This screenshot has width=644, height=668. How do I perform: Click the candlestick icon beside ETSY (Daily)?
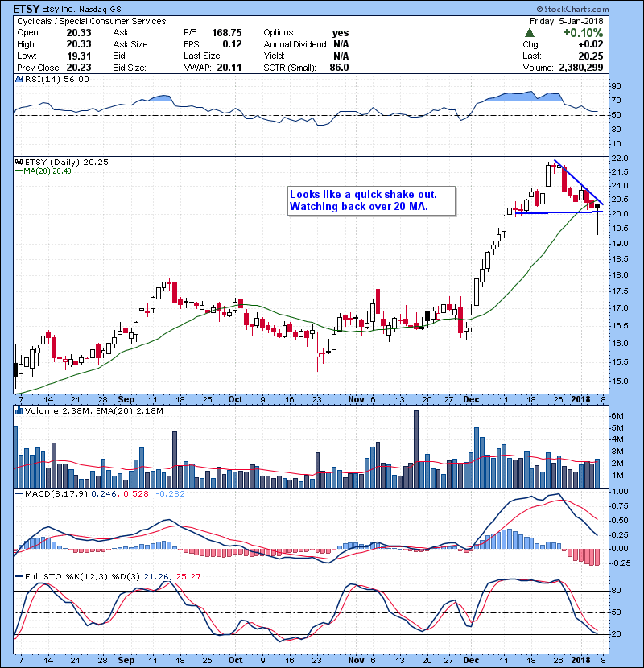(x=19, y=162)
